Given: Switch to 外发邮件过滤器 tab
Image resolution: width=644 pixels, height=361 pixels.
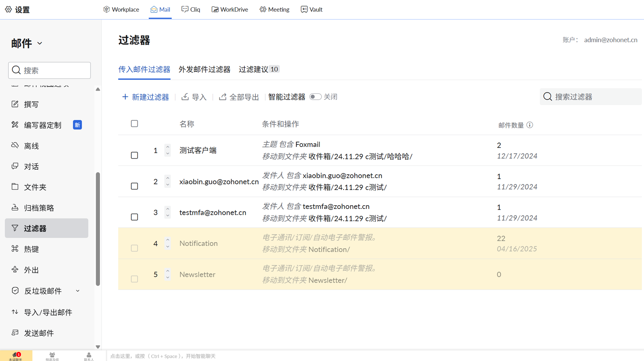Looking at the screenshot, I should coord(204,69).
